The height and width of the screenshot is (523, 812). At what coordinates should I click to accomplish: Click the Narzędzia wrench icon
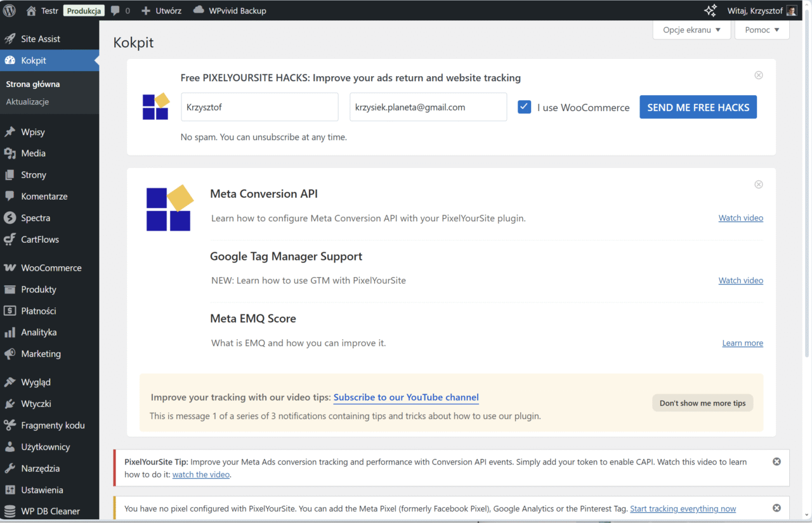(x=10, y=468)
